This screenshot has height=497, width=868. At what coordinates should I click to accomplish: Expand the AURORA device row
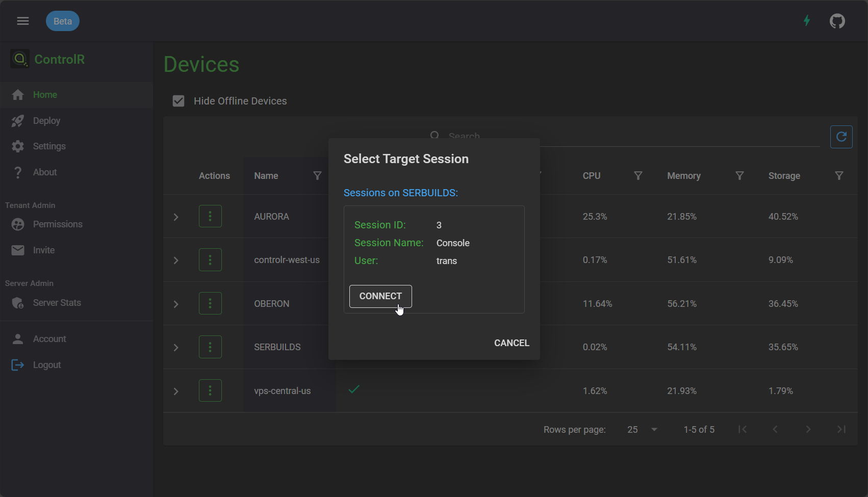(x=176, y=217)
